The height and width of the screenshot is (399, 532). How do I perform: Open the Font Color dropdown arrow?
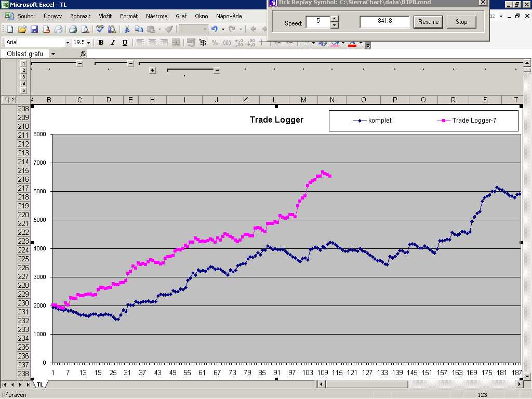(361, 44)
